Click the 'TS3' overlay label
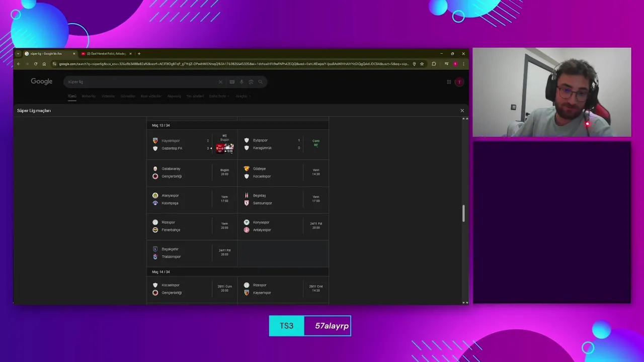The height and width of the screenshot is (362, 644). (286, 326)
